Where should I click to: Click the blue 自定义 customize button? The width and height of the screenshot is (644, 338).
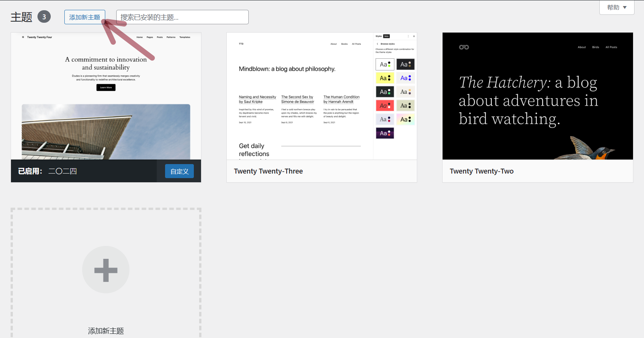click(179, 171)
